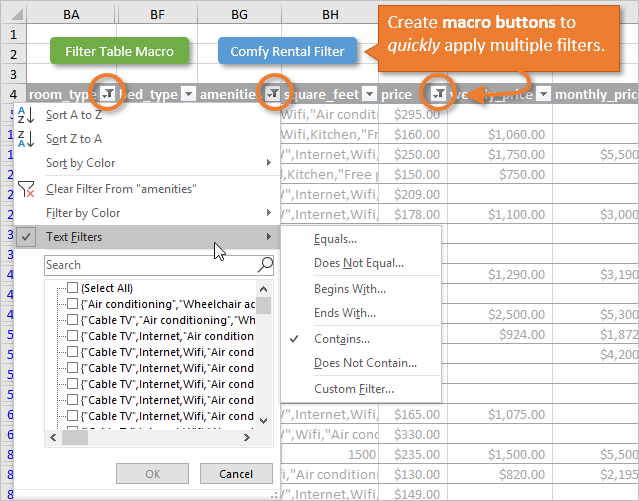The height and width of the screenshot is (501, 639).
Task: Click into the filter Search box
Action: [x=150, y=265]
